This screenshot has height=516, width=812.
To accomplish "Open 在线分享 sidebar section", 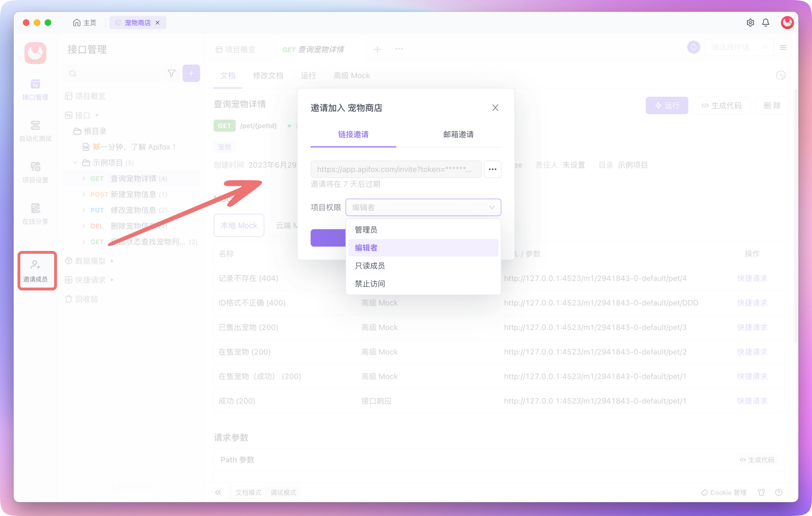I will pyautogui.click(x=35, y=214).
